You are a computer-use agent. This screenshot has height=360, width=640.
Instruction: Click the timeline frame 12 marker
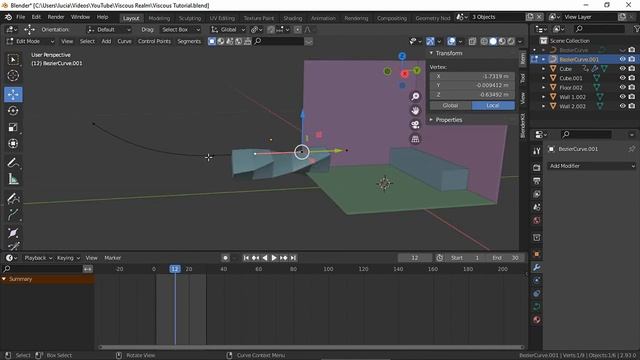[x=175, y=269]
